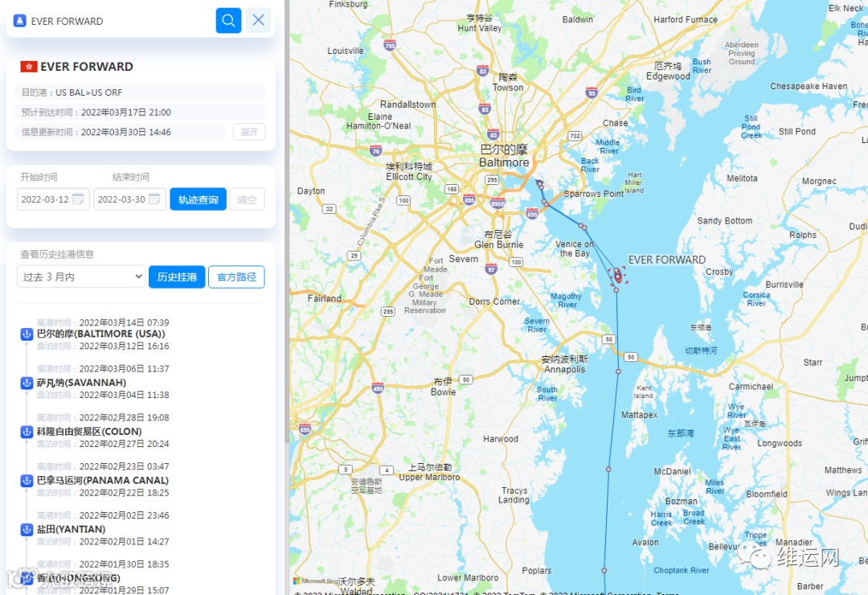Expand vessel info with 展开 button
The width and height of the screenshot is (868, 595).
[249, 132]
